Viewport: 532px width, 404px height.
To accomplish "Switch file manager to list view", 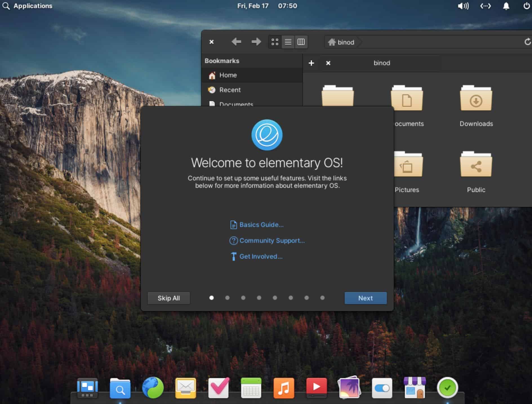I will pyautogui.click(x=288, y=42).
